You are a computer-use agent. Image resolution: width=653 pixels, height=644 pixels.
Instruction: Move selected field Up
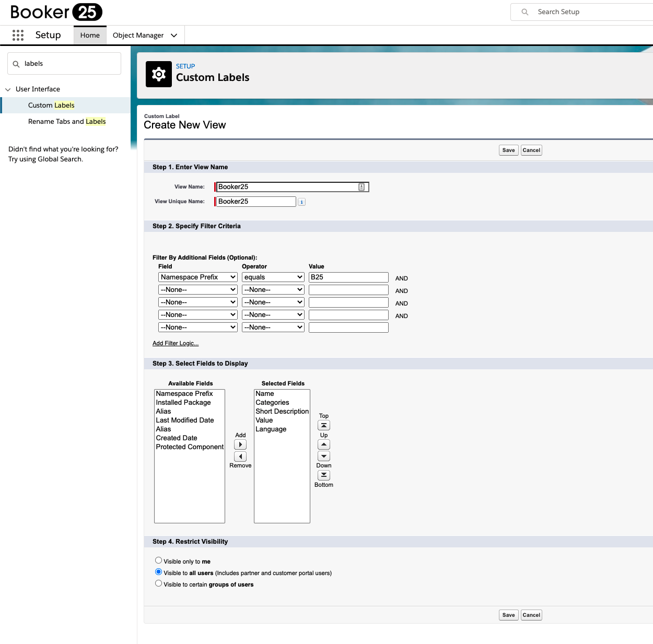click(x=324, y=445)
